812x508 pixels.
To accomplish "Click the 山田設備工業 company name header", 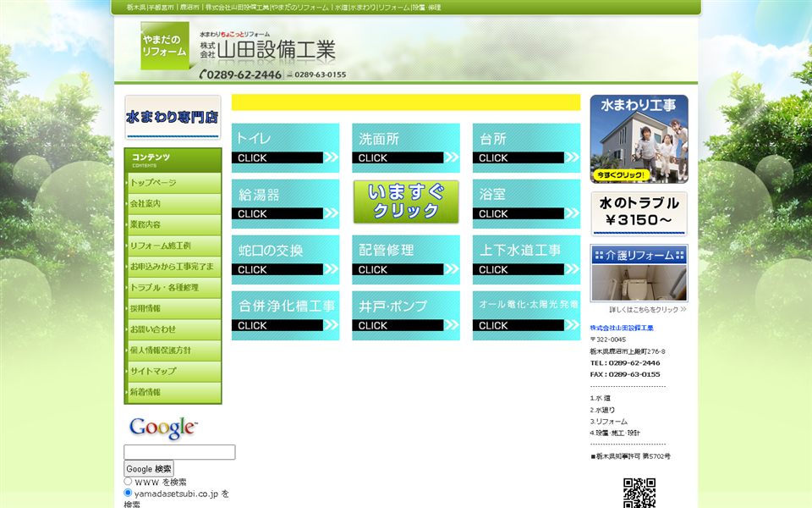I will (x=268, y=49).
